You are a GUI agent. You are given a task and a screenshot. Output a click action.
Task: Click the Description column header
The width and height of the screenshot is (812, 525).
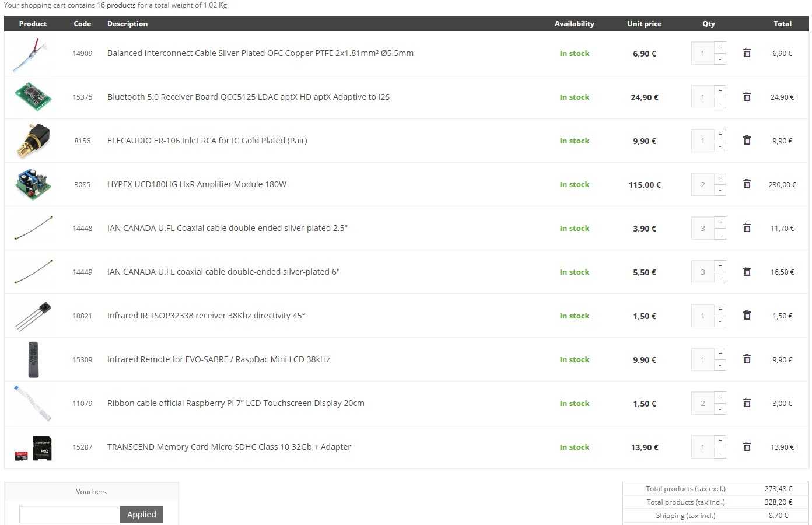click(x=127, y=24)
